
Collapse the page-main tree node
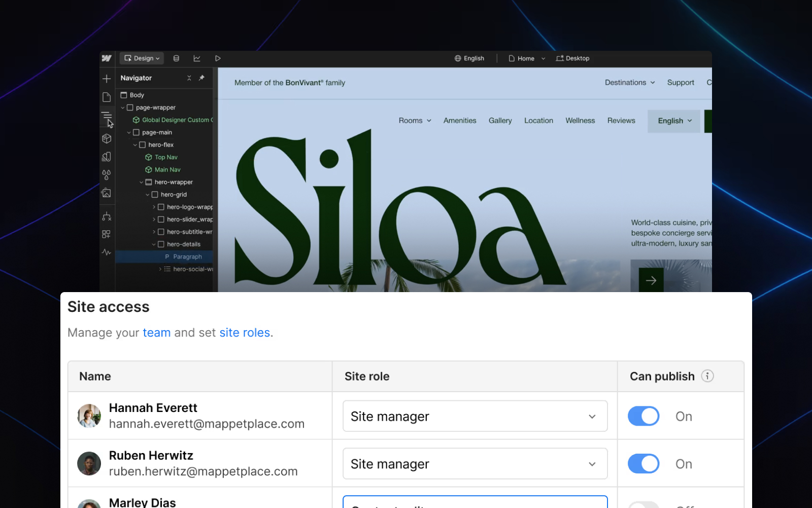tap(129, 133)
